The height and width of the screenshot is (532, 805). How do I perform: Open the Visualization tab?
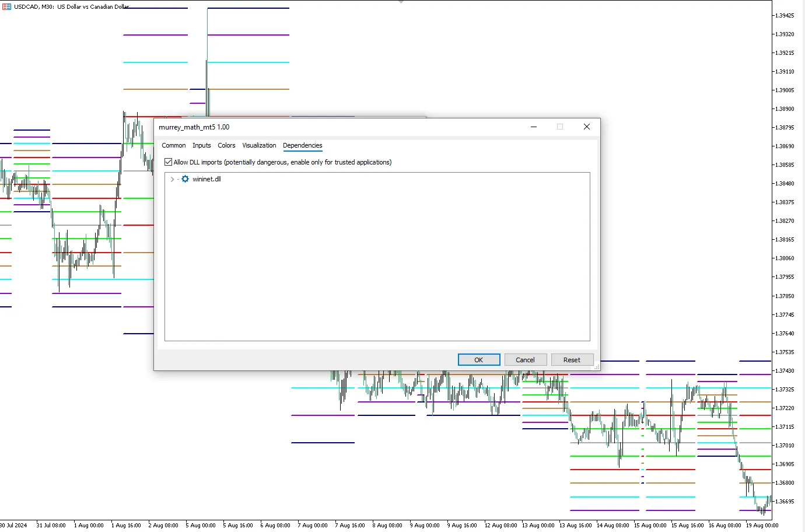click(x=259, y=145)
